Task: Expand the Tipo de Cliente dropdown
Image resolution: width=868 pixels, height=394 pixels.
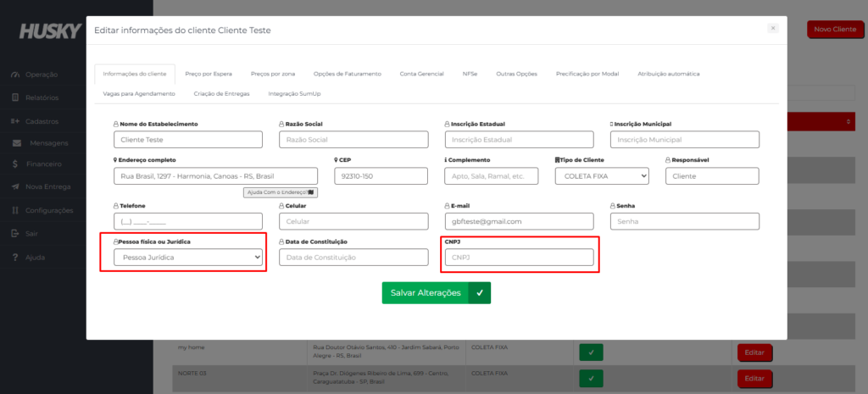Action: [601, 175]
